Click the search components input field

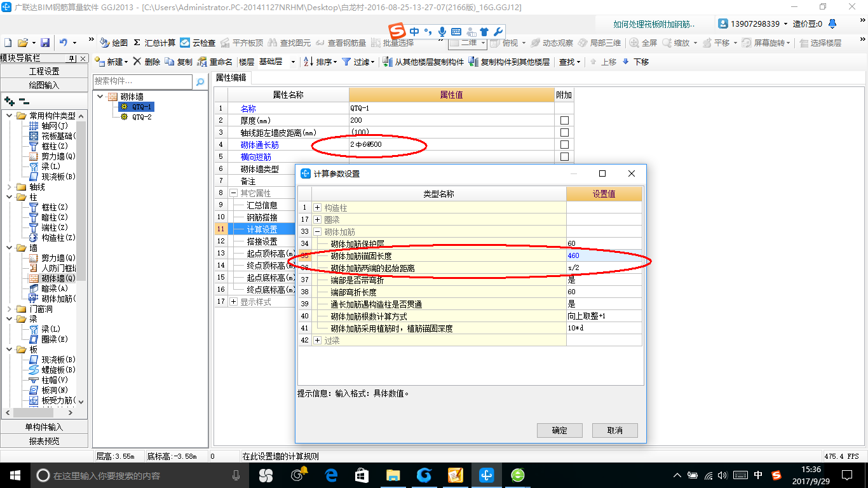click(x=142, y=81)
